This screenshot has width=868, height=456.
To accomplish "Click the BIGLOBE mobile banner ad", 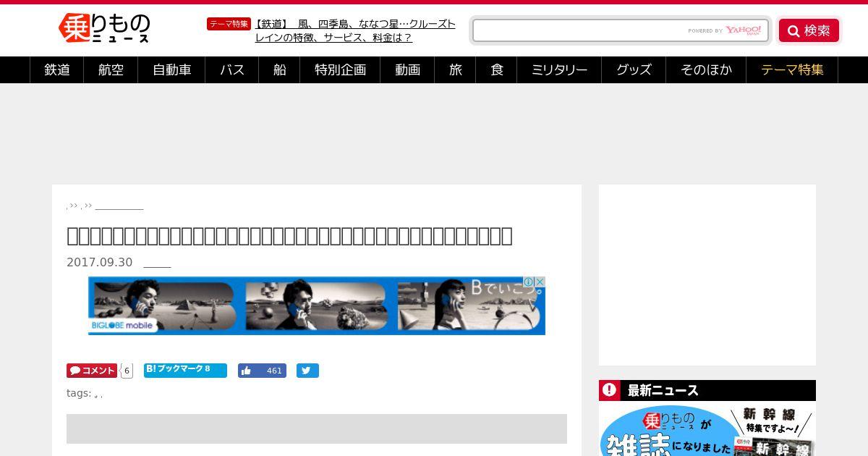I will click(317, 305).
